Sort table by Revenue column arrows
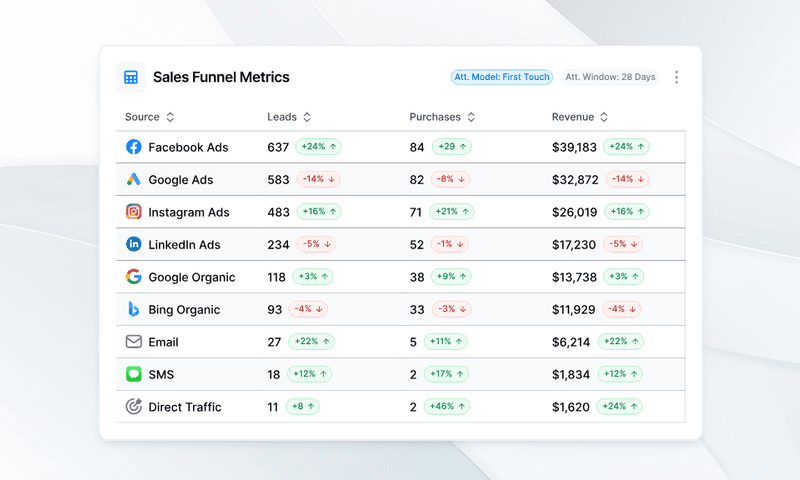 coord(604,117)
